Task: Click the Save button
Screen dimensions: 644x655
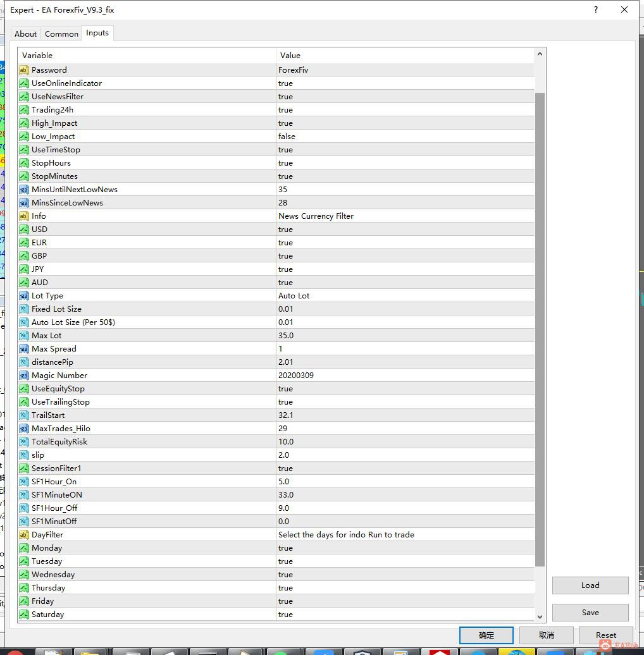Action: click(590, 613)
